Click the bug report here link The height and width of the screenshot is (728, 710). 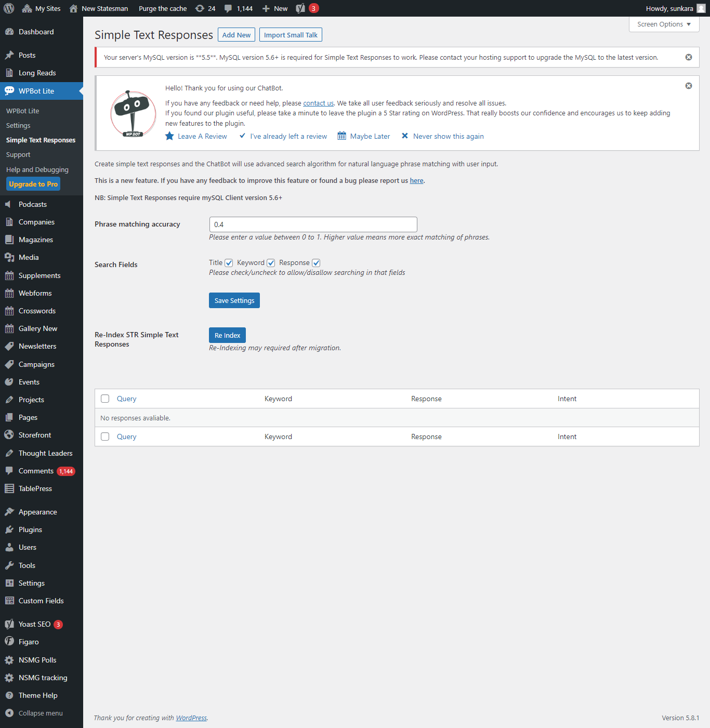(417, 180)
